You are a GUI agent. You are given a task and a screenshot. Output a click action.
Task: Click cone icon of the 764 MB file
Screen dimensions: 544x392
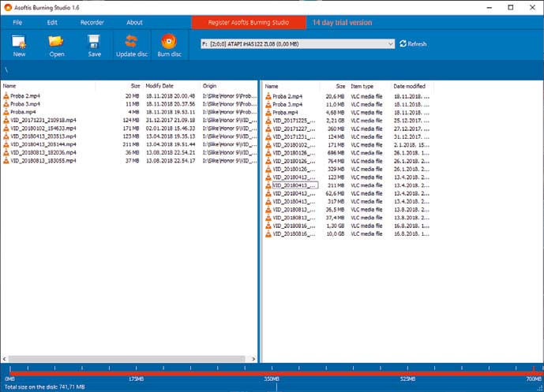pyautogui.click(x=268, y=161)
